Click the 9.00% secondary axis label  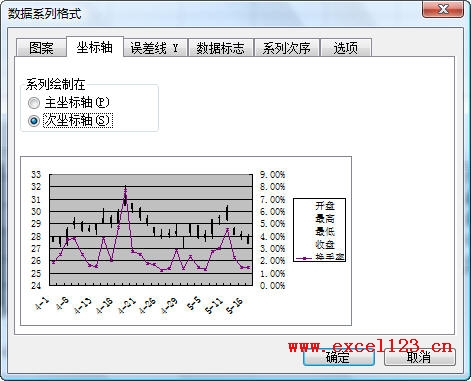pos(273,175)
